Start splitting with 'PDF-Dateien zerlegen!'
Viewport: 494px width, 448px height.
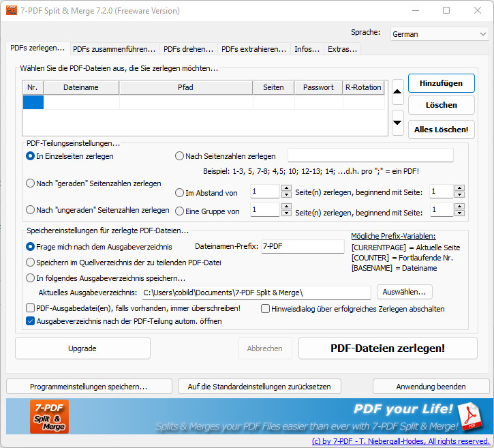click(388, 348)
